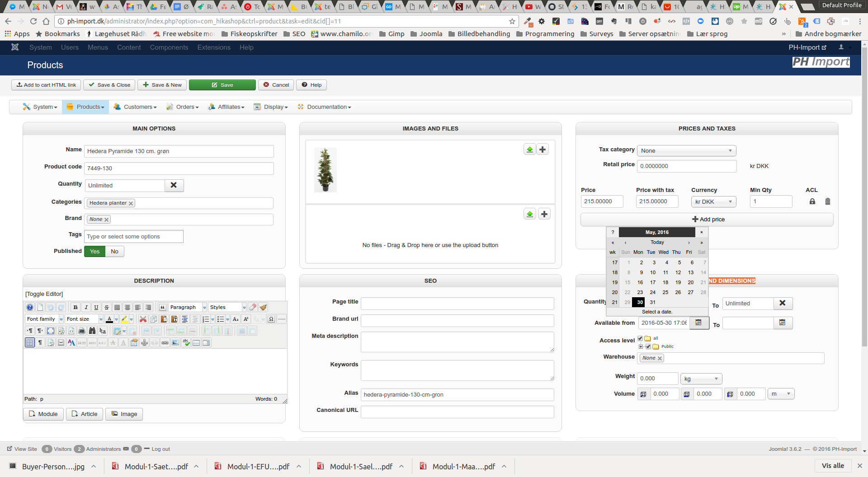Open the calendar for Available to date
This screenshot has height=477, width=868.
(x=783, y=323)
